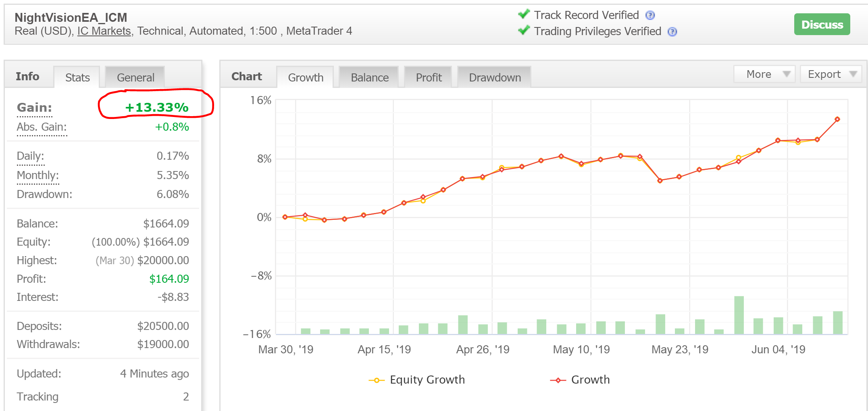Click the red Growth legend marker
The width and height of the screenshot is (868, 411).
point(558,380)
